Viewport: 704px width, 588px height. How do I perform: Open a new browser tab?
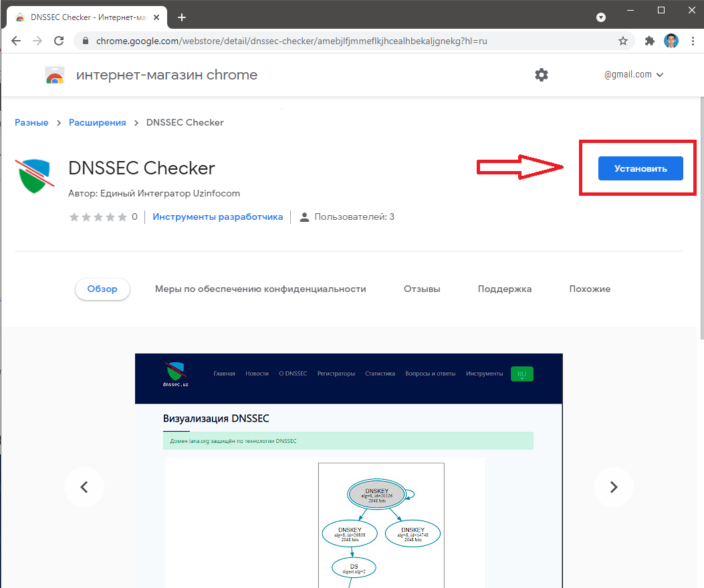(x=182, y=17)
